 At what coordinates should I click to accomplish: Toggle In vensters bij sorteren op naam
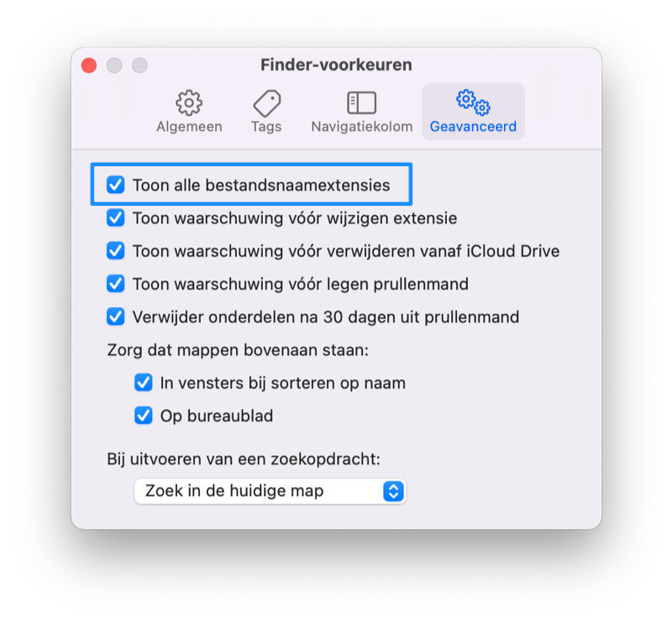[x=143, y=383]
